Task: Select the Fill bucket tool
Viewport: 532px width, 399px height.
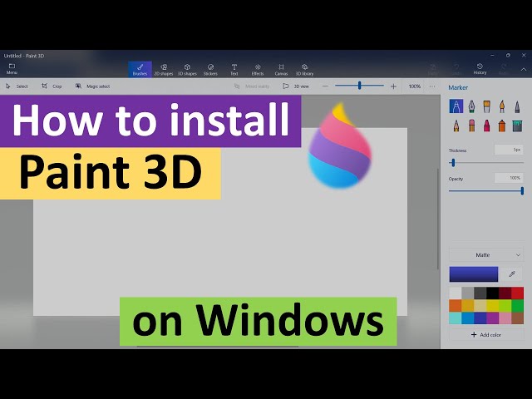Action: click(517, 126)
